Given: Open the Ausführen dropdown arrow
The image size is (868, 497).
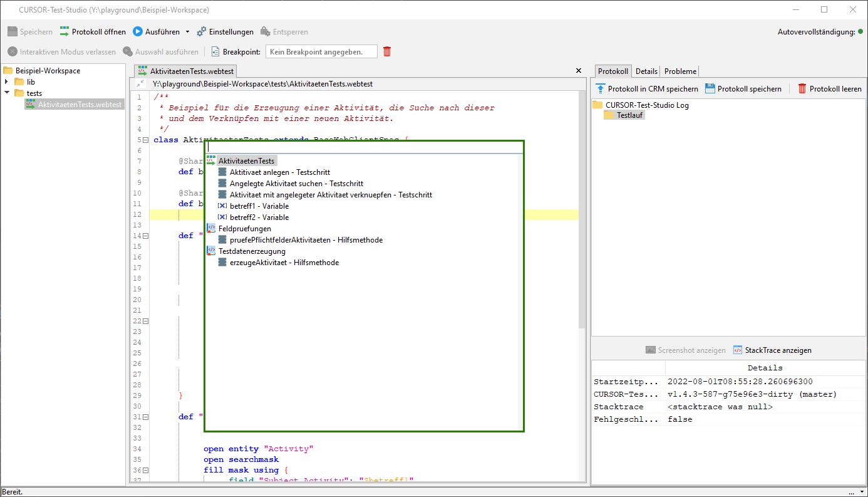Looking at the screenshot, I should click(x=187, y=32).
